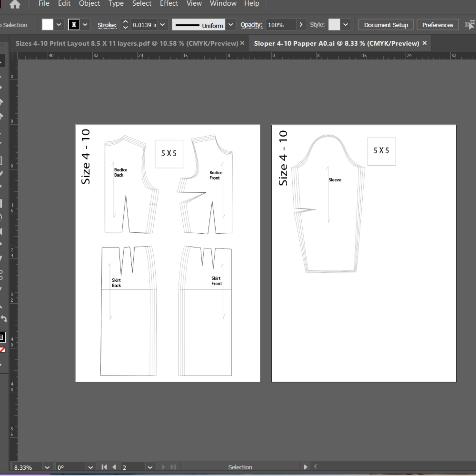
Task: Click the fill/stroke toggle box in the toolbar
Action: [x=2, y=337]
